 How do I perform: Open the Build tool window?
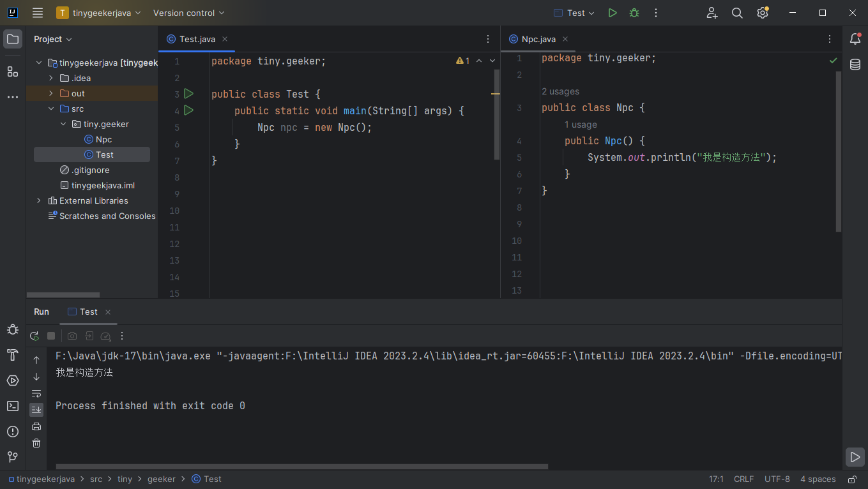pos(13,355)
